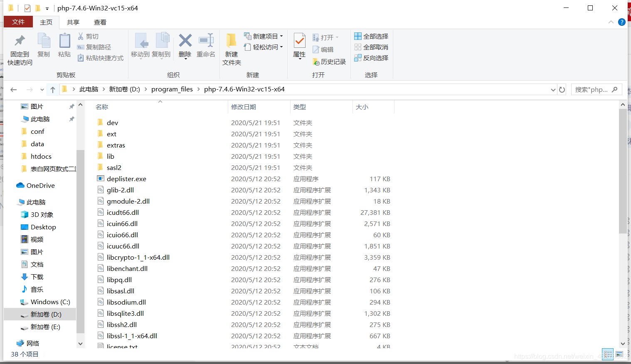Create a New folder (新建文件夹)

[232, 50]
